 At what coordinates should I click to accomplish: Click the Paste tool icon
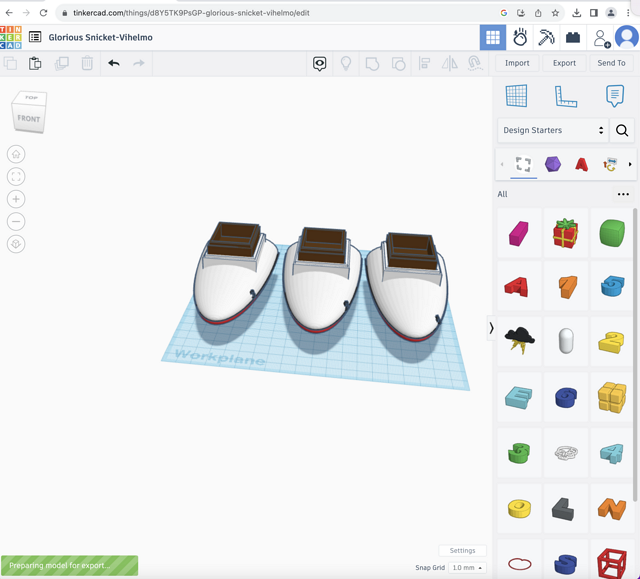point(35,63)
